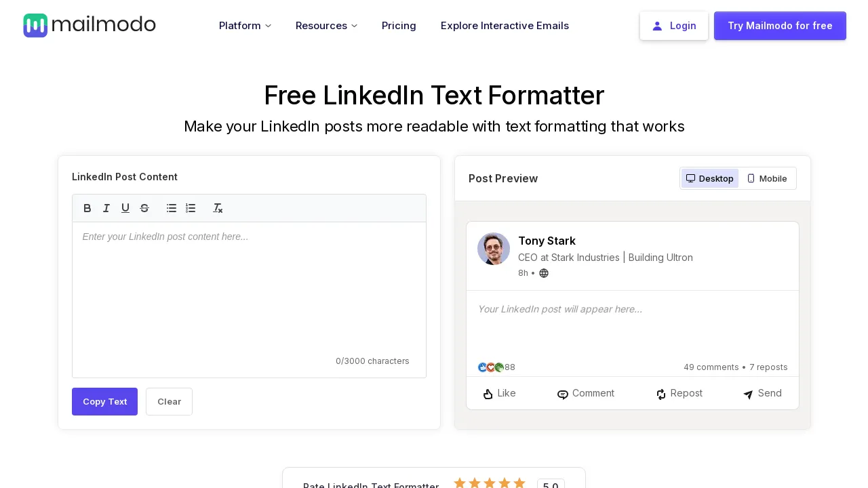This screenshot has height=488, width=868.
Task: Go to Explore Interactive Emails
Action: click(505, 26)
